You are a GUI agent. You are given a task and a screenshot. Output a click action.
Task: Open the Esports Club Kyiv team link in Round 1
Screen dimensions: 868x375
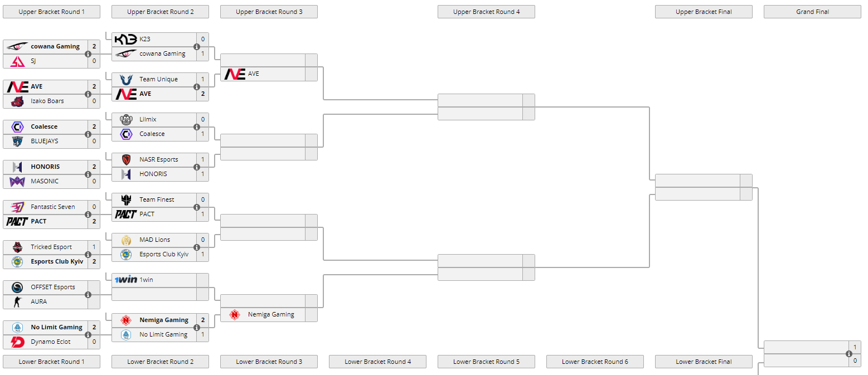point(57,261)
